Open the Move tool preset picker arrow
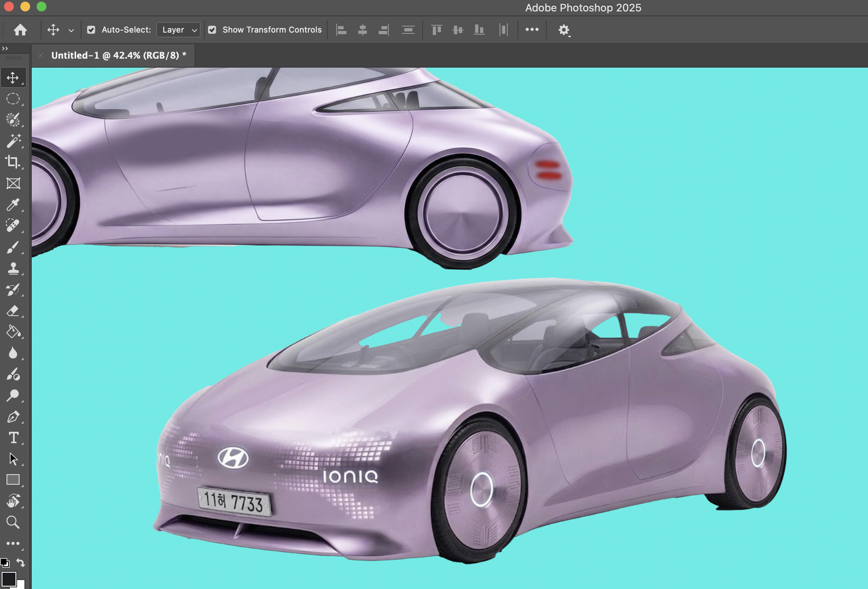The height and width of the screenshot is (589, 868). coord(71,30)
